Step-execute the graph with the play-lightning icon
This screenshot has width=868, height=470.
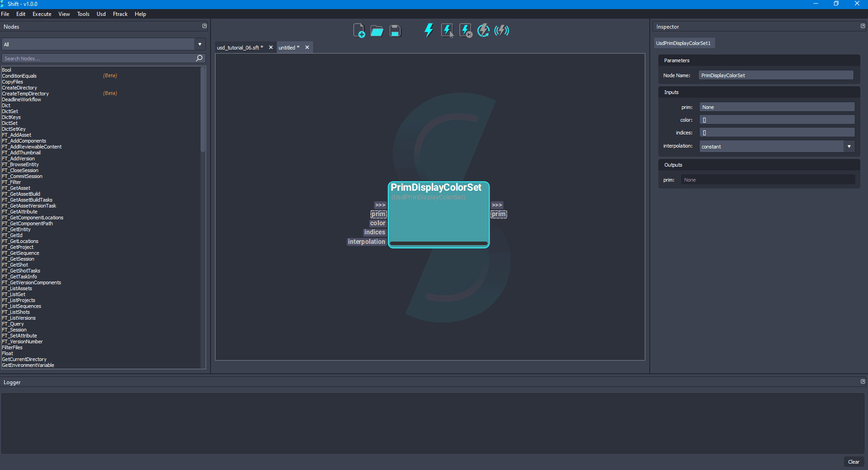pos(465,30)
